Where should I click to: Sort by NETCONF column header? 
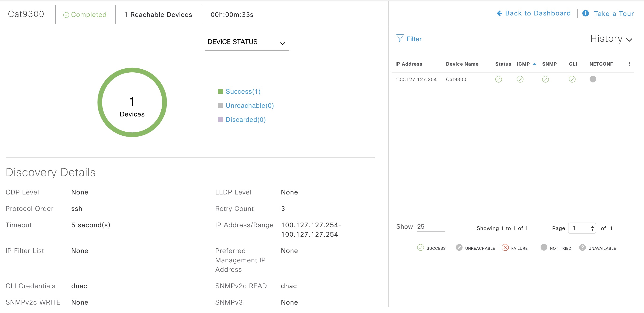[601, 64]
